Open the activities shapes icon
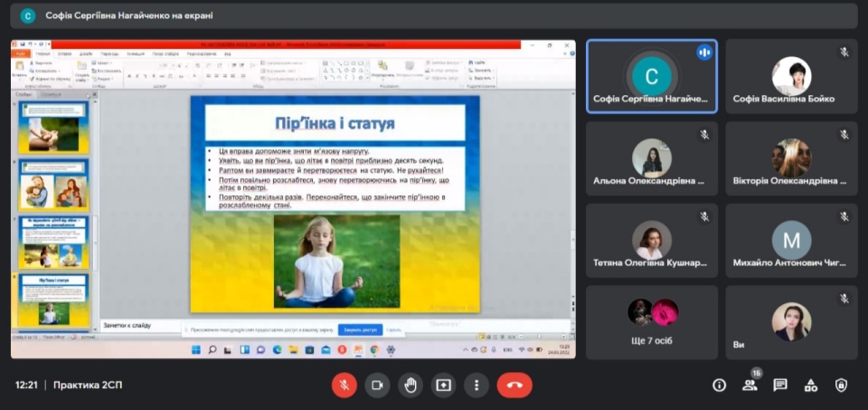This screenshot has width=868, height=410. tap(811, 385)
